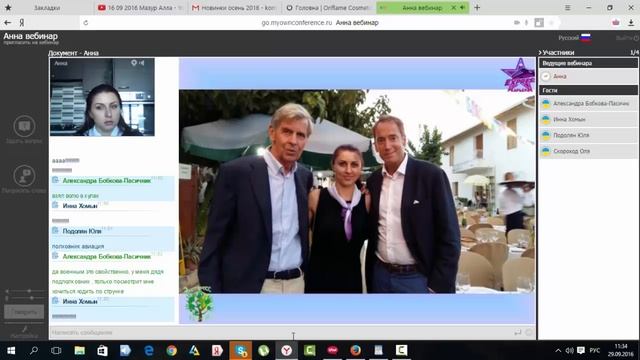
Task: Open Windows Start menu
Action: click(x=11, y=350)
